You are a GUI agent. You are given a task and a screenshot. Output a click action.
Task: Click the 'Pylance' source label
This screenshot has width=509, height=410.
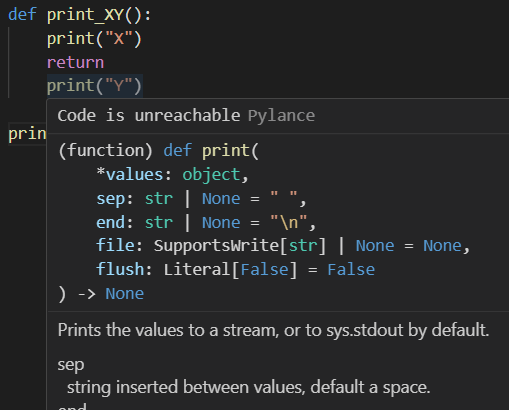[x=281, y=116]
